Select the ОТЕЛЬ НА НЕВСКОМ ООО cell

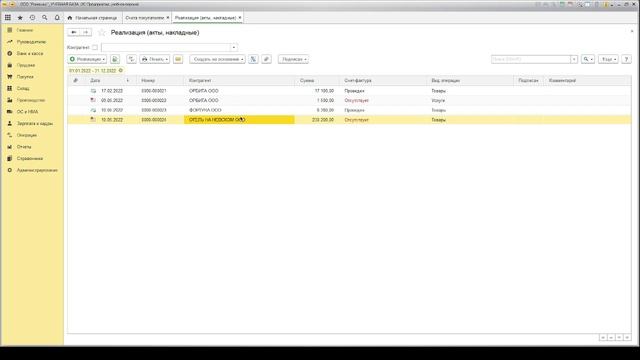coord(239,120)
